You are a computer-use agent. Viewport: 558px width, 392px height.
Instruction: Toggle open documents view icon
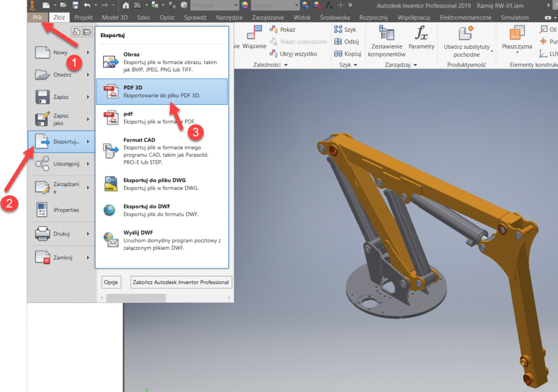point(87,32)
